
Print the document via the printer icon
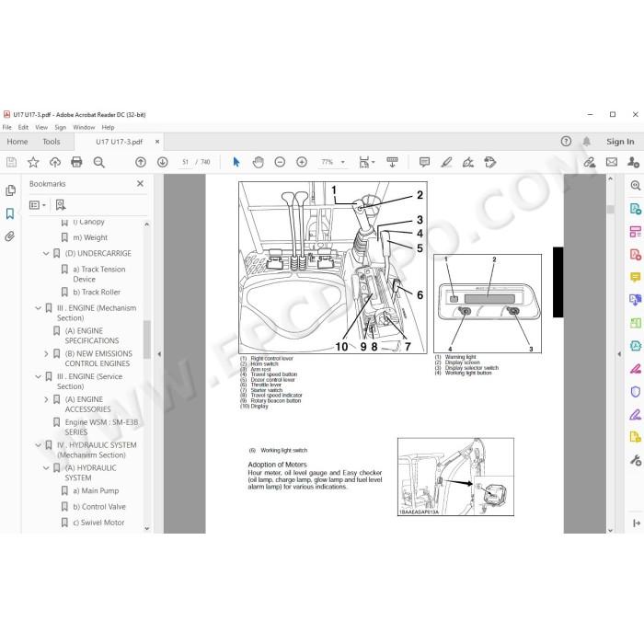(x=76, y=162)
